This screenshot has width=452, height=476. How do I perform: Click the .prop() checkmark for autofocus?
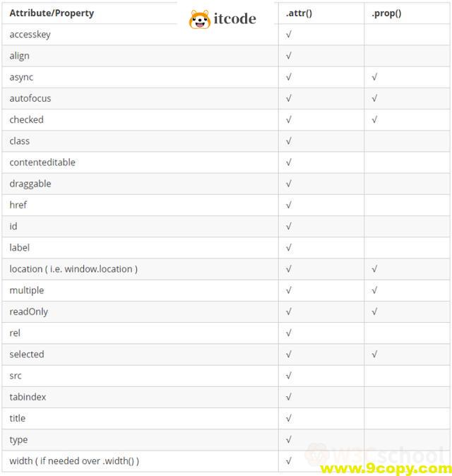(374, 98)
